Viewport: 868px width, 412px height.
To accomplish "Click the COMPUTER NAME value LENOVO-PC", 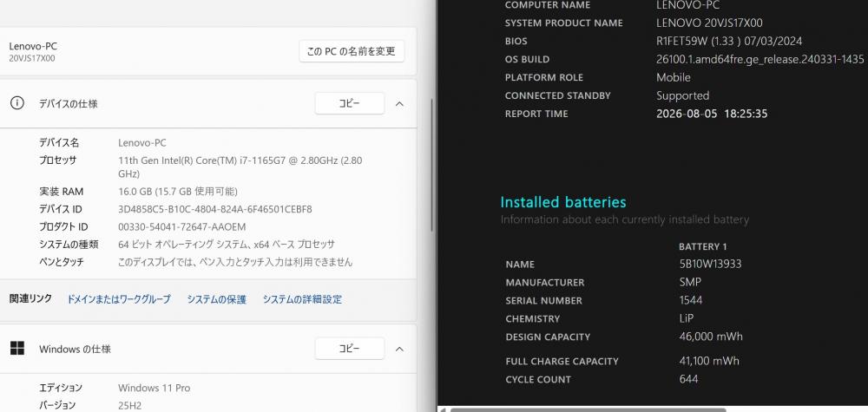I will 687,5.
